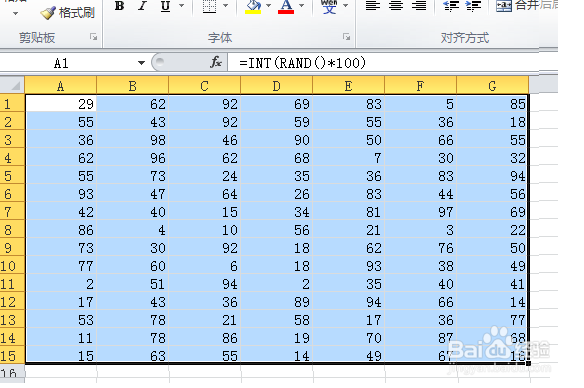
Task: Click cell G13 containing 77
Action: click(x=492, y=320)
